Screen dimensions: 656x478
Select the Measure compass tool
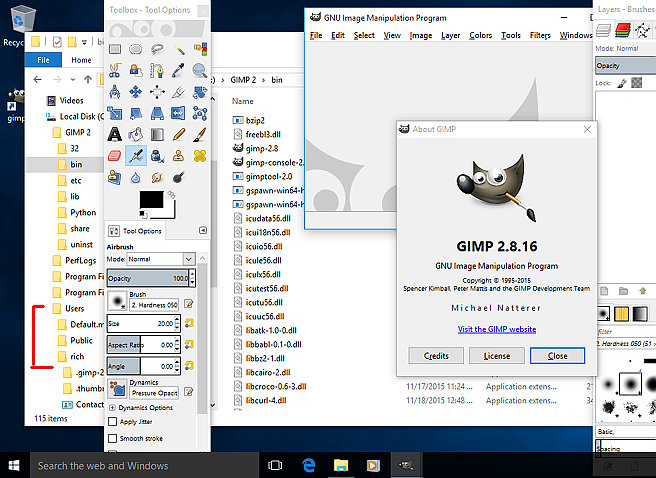tap(115, 92)
